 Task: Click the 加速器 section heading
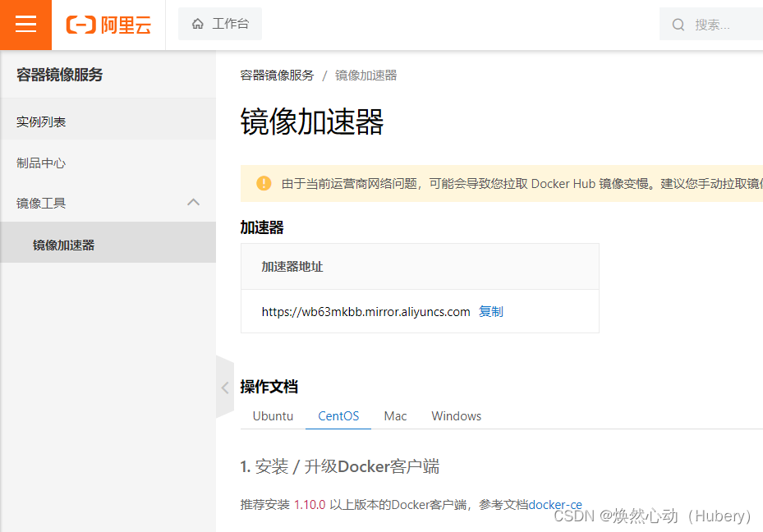(x=262, y=227)
